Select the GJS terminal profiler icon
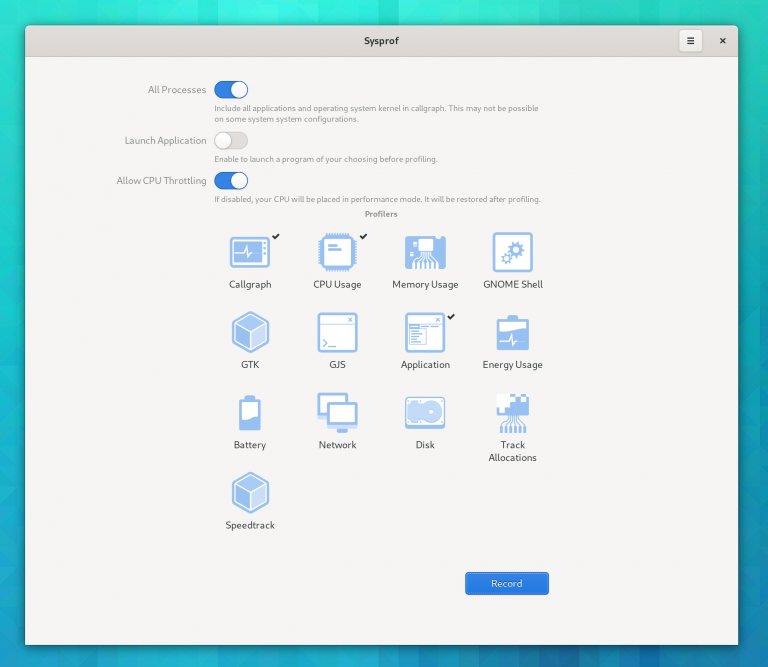 tap(337, 333)
